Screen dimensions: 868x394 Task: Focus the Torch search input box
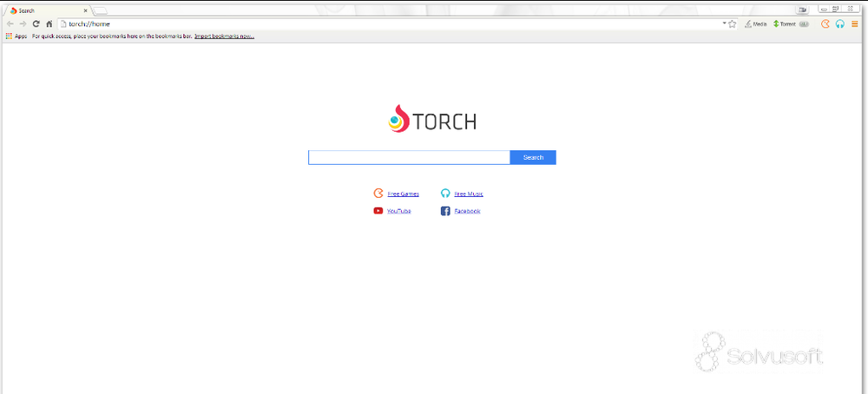pos(409,158)
